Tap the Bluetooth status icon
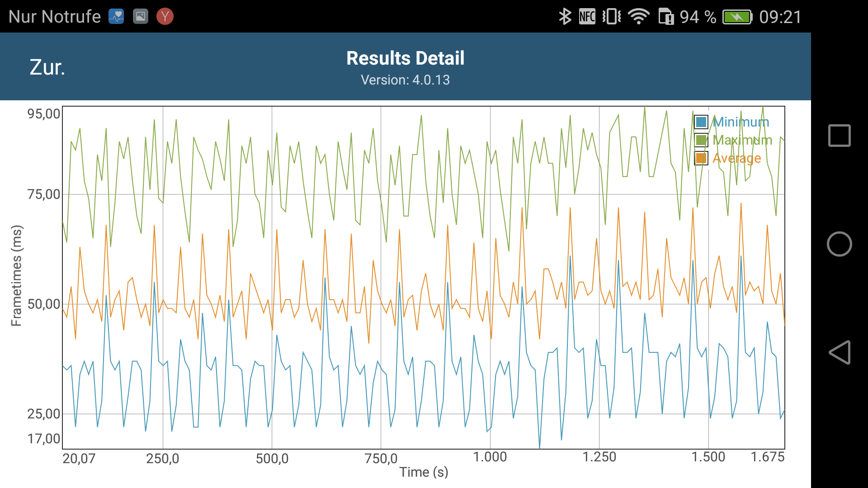The width and height of the screenshot is (868, 488). coord(565,17)
